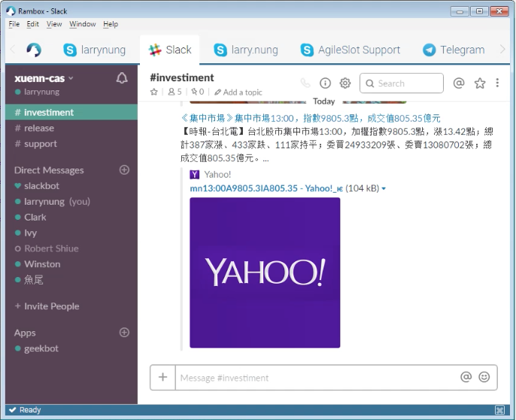Show channel details info icon
The image size is (516, 420).
(x=325, y=83)
